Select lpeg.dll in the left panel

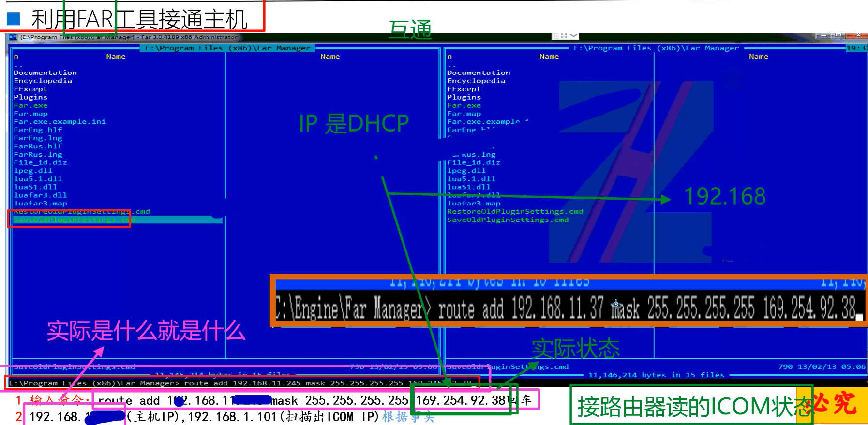(33, 171)
